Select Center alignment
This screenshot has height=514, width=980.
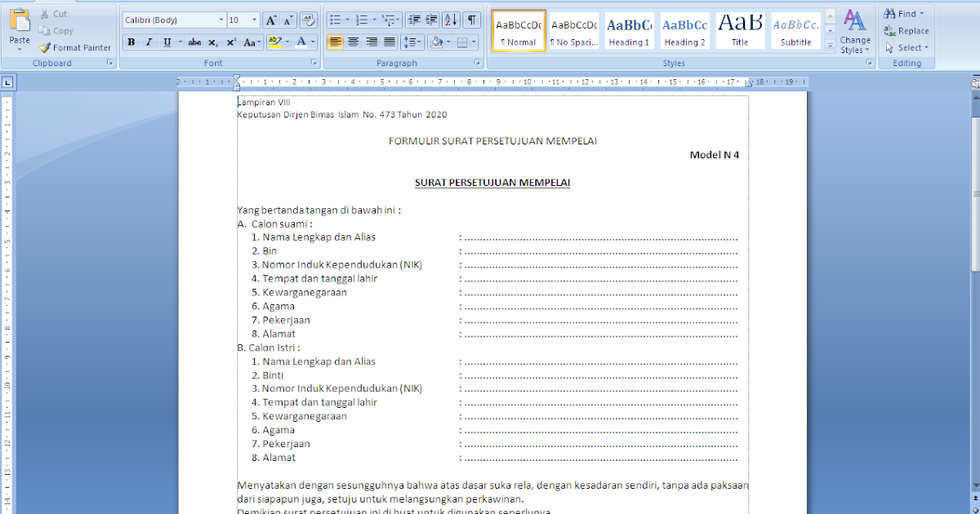pyautogui.click(x=353, y=42)
